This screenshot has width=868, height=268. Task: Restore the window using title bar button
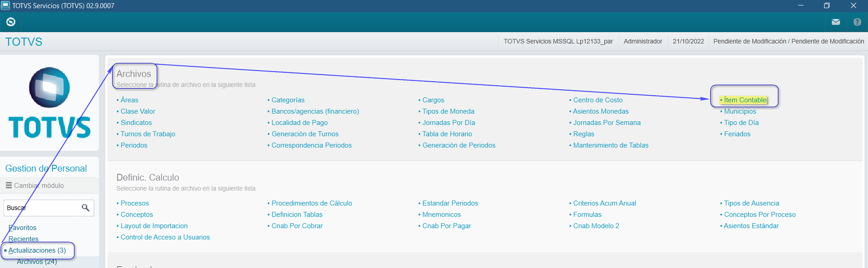[826, 5]
